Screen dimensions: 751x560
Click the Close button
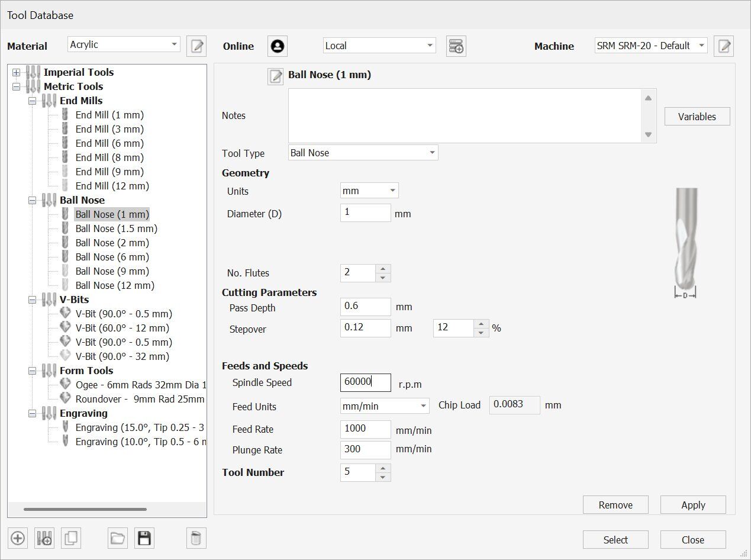click(693, 540)
